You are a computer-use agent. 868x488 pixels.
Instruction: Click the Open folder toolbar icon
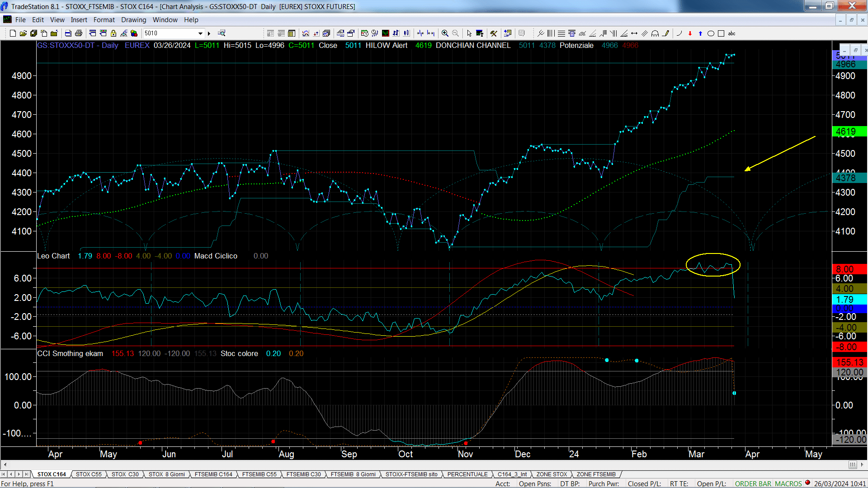[23, 33]
